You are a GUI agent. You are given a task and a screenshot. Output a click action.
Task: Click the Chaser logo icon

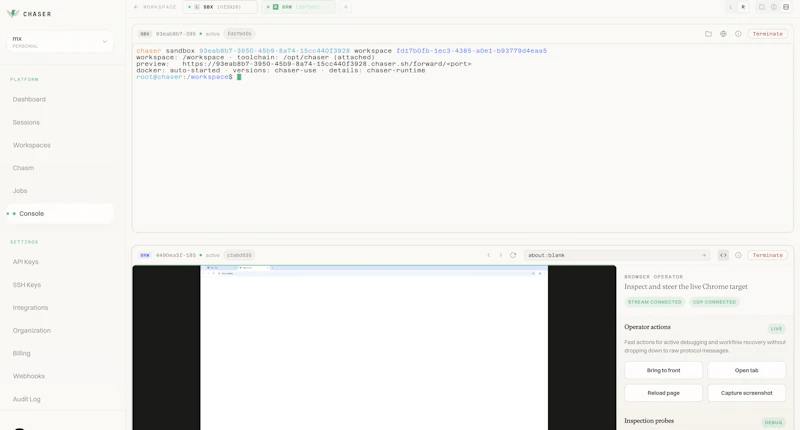click(x=12, y=14)
